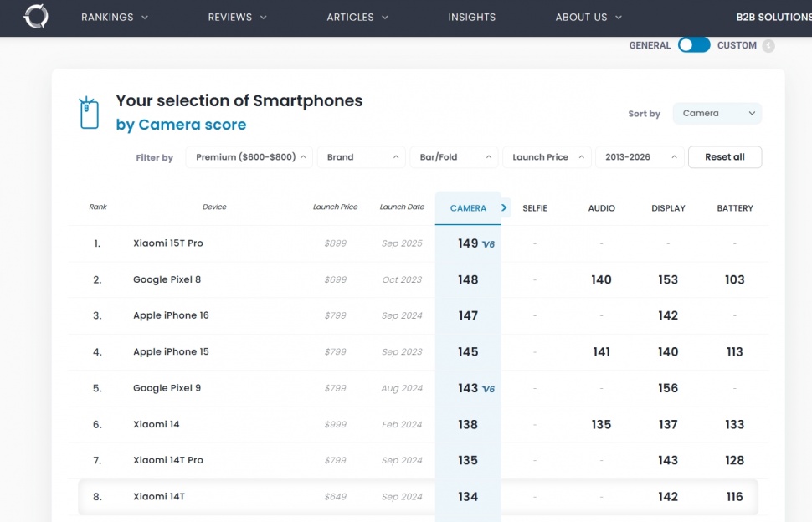The height and width of the screenshot is (522, 812).
Task: Click the arrow icon next to CAMERA header
Action: click(x=504, y=207)
